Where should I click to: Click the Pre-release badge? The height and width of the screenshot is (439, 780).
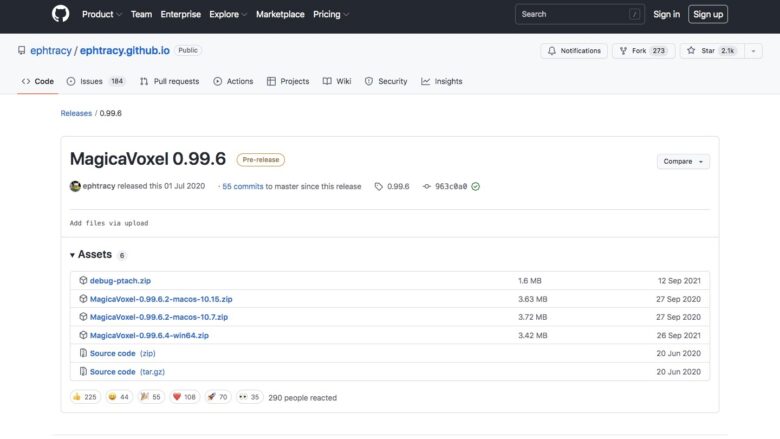pyautogui.click(x=261, y=160)
